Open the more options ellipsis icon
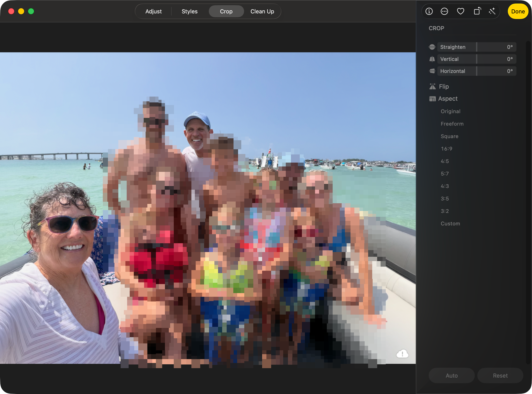The width and height of the screenshot is (532, 394). pyautogui.click(x=444, y=11)
